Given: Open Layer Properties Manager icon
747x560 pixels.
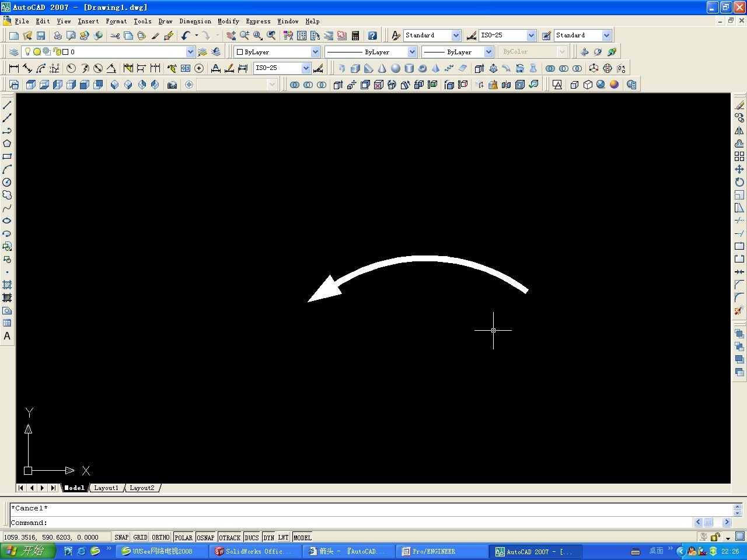Looking at the screenshot, I should [x=14, y=52].
